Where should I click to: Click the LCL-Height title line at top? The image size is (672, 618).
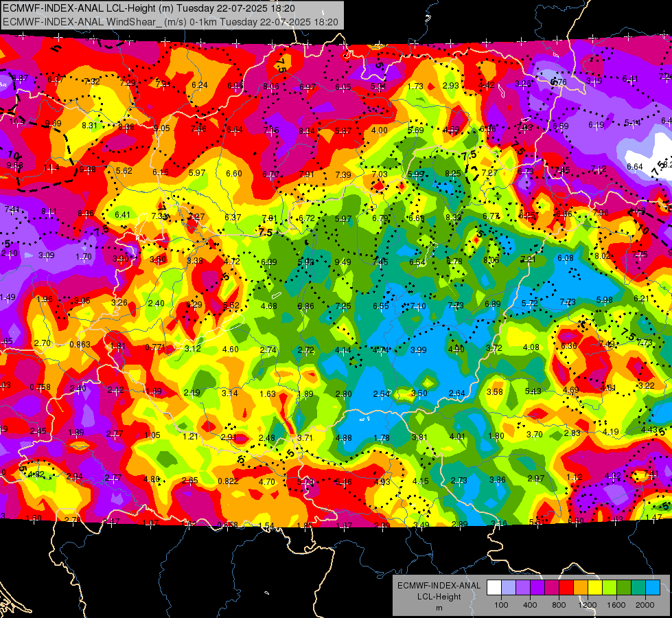point(149,8)
